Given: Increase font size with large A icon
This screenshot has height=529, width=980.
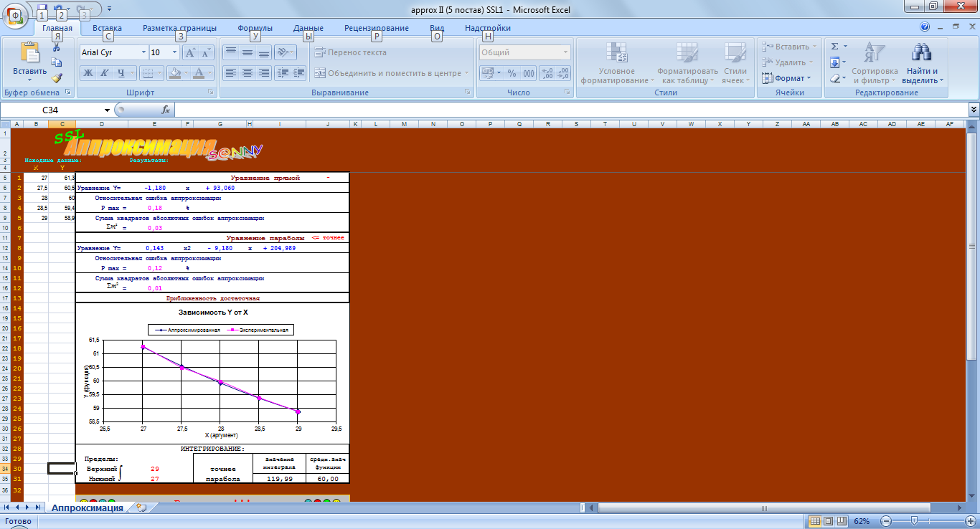Looking at the screenshot, I should [190, 52].
